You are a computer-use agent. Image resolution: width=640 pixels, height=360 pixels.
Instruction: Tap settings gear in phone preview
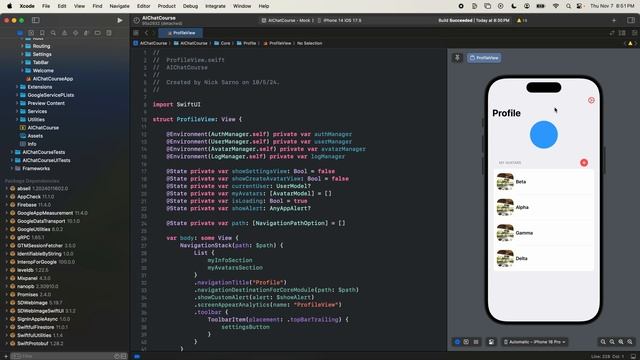click(x=591, y=100)
